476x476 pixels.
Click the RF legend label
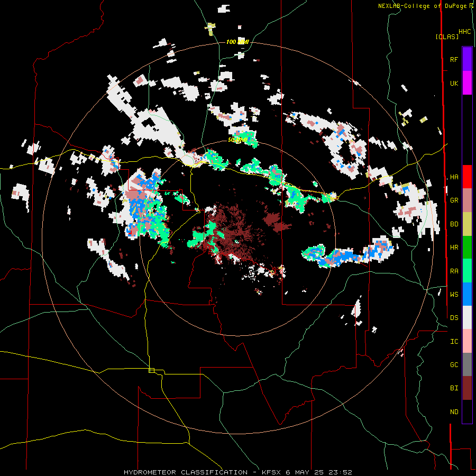click(x=454, y=59)
